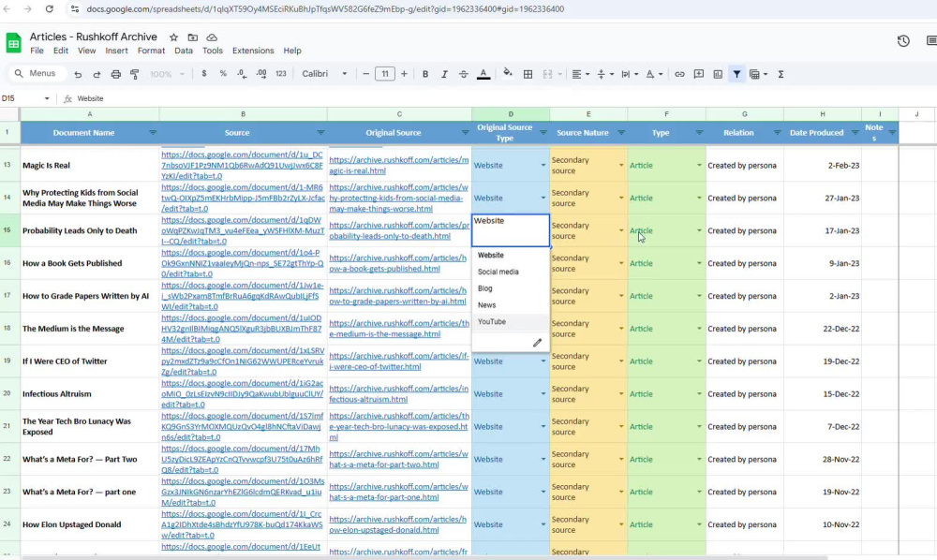
Task: Insert link icon in toolbar
Action: point(679,74)
